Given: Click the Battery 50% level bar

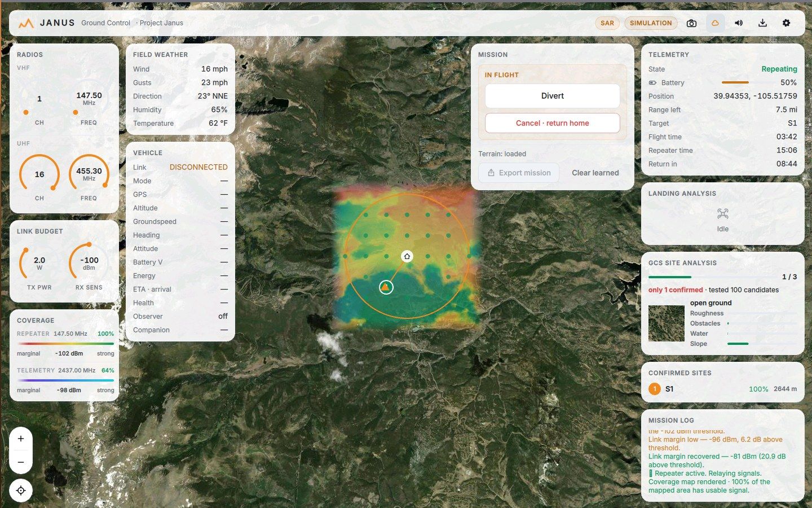Looking at the screenshot, I should 735,83.
